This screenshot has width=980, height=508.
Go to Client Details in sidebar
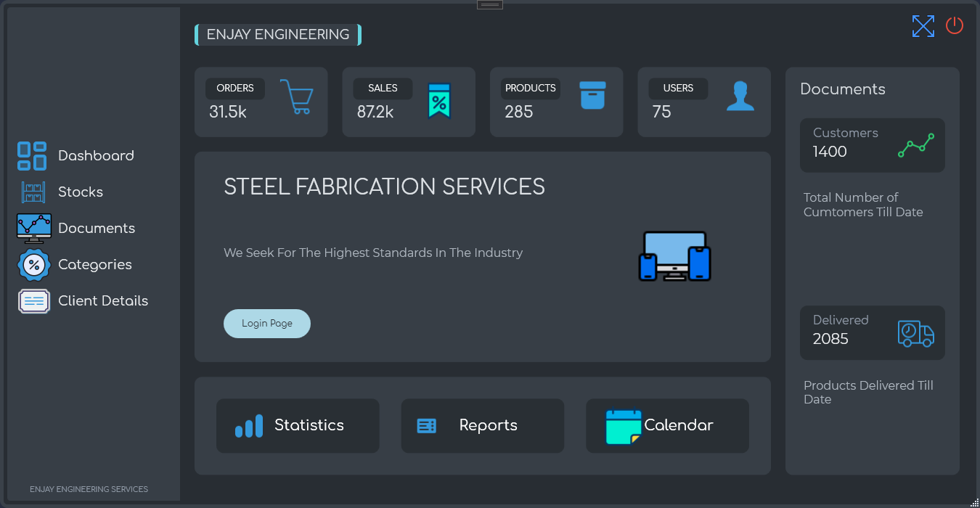pyautogui.click(x=102, y=301)
